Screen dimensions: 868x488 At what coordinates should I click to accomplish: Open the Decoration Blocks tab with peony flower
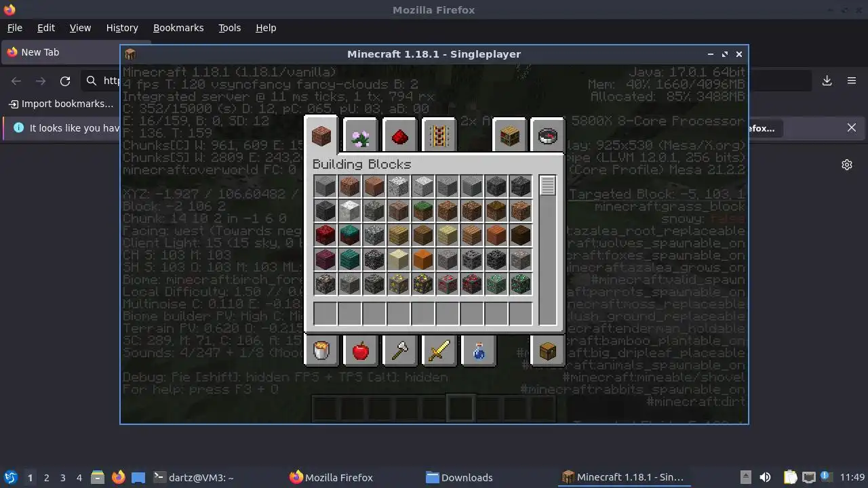(360, 136)
